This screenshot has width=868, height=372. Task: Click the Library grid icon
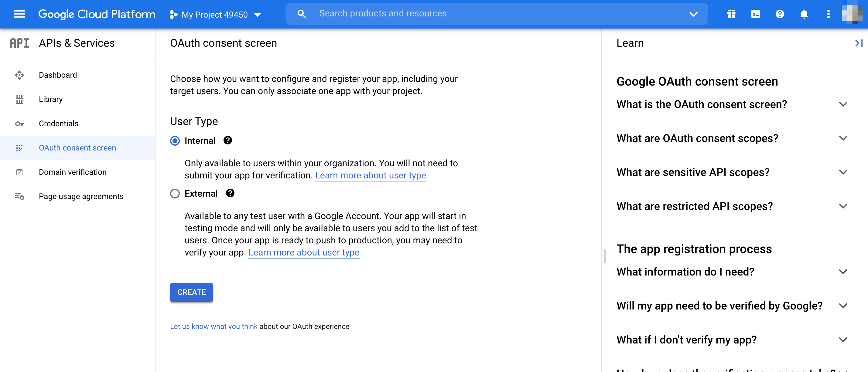click(19, 99)
